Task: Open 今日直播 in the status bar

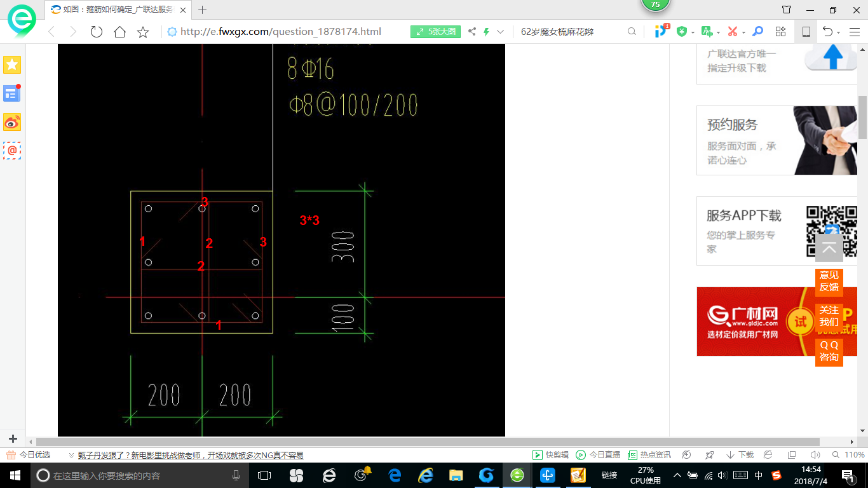Action: point(598,455)
